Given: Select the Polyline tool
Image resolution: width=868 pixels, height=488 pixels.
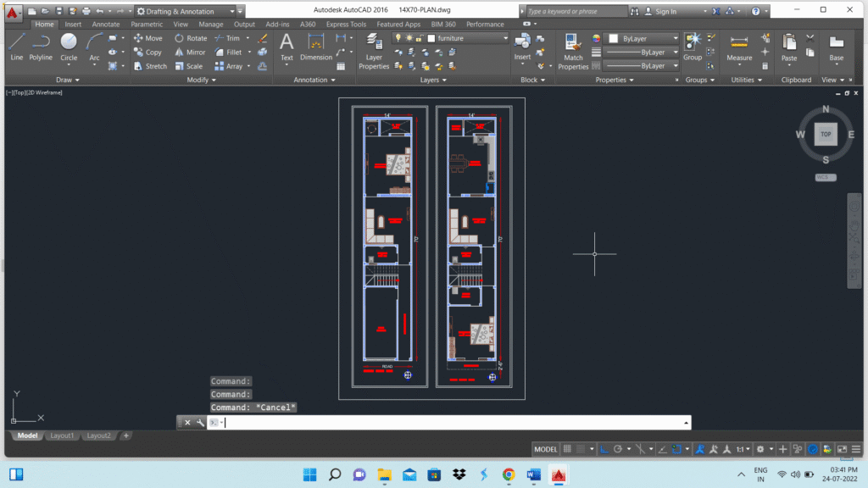Looking at the screenshot, I should 41,47.
